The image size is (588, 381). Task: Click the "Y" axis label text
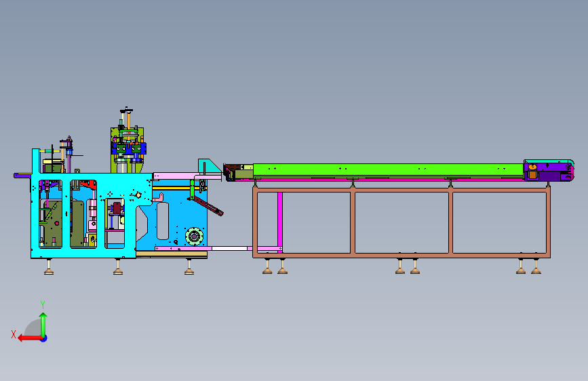(x=43, y=304)
